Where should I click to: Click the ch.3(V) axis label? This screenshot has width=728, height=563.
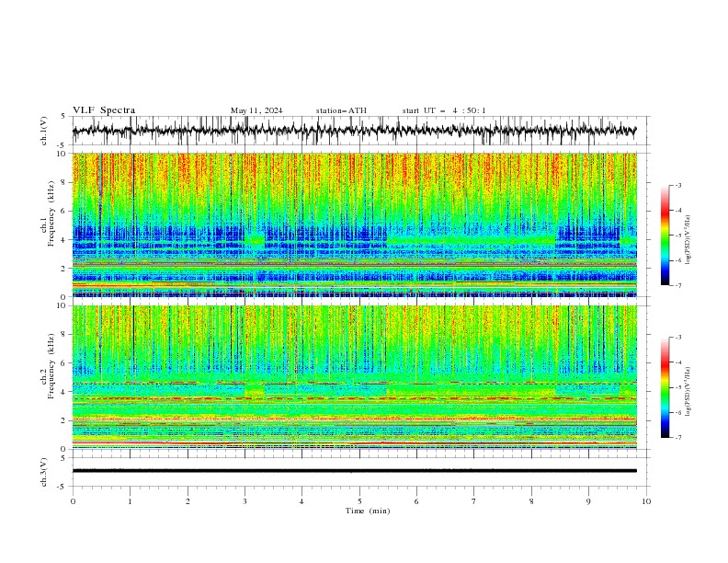click(x=44, y=472)
